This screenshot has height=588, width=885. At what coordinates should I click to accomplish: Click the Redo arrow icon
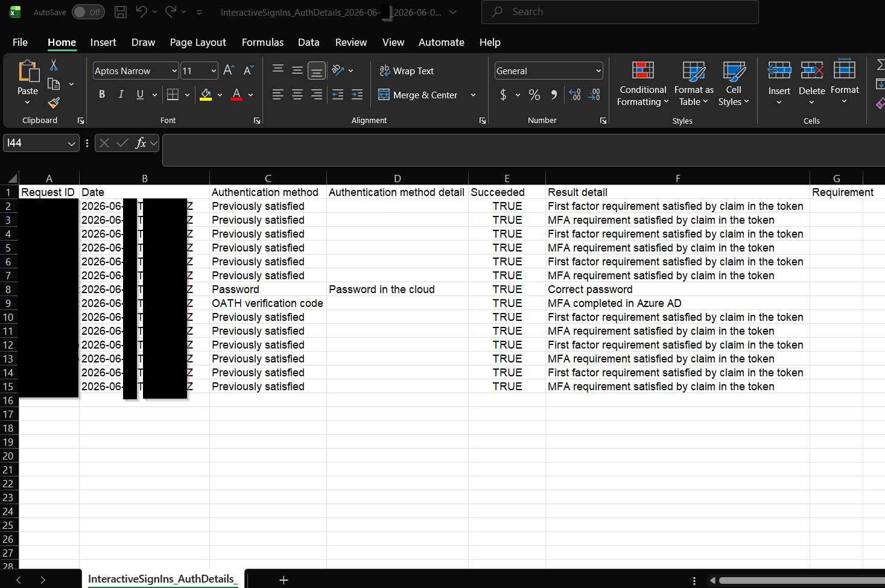[x=171, y=11]
